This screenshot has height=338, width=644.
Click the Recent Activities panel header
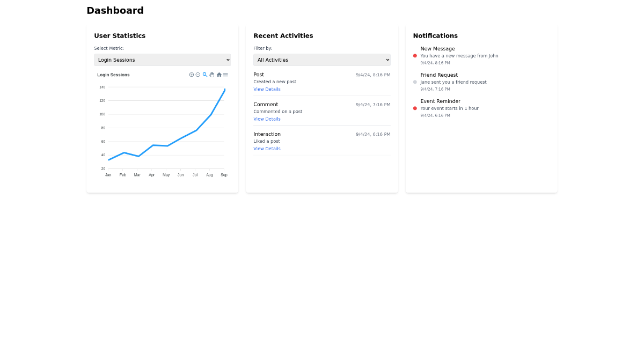[283, 35]
